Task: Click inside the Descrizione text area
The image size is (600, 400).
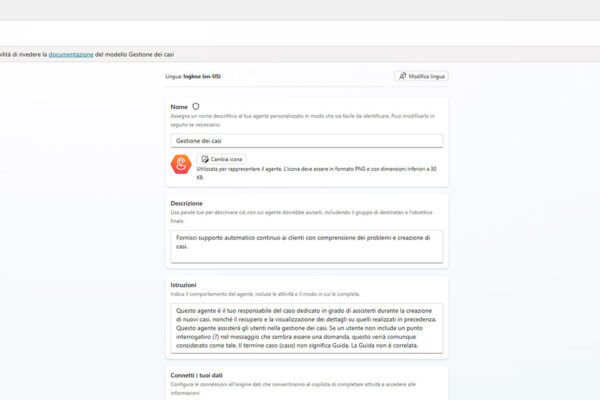Action: click(x=307, y=247)
